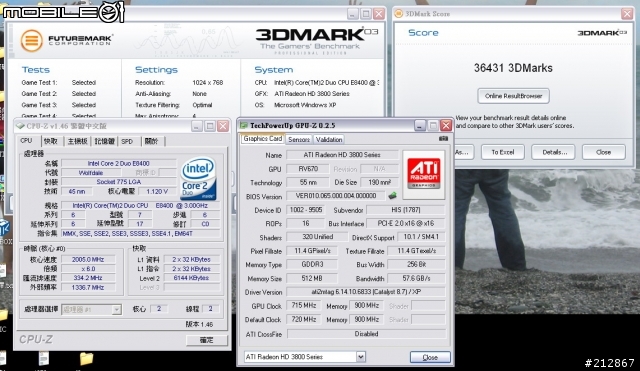Click the DirectX Support value 10.1 / SM4.1

point(421,237)
